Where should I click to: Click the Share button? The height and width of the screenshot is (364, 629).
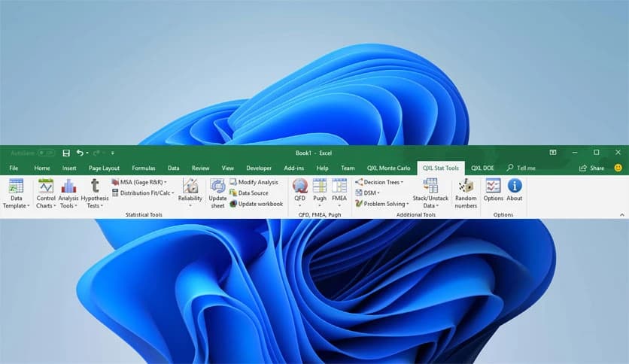click(x=592, y=168)
